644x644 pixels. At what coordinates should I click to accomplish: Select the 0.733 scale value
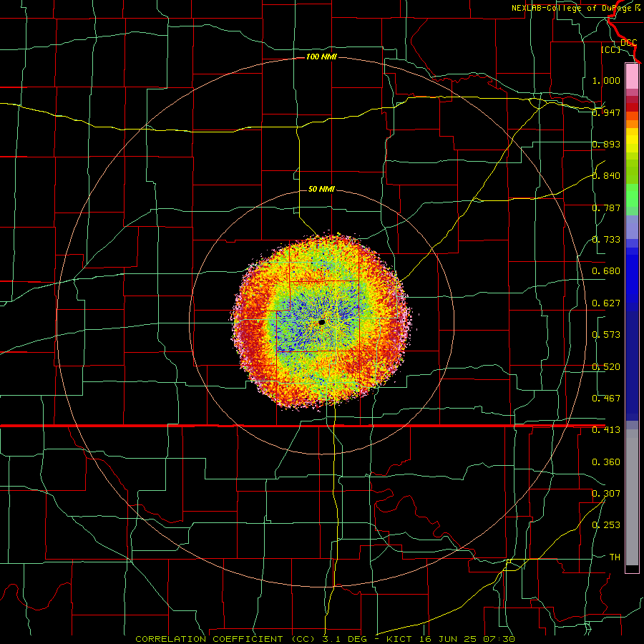(606, 240)
